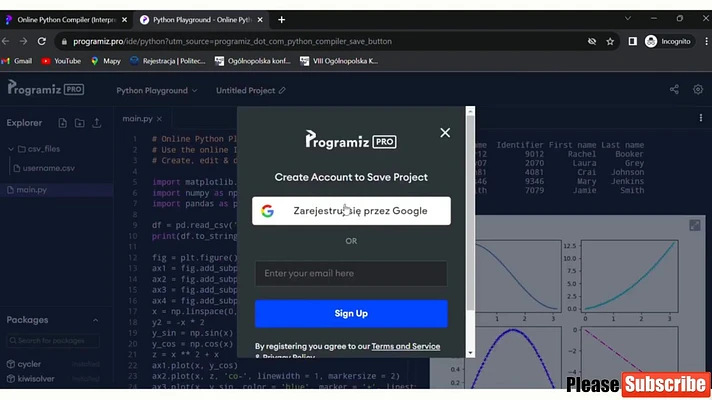Sign up with Google button
Screen dimensions: 712x400
[351, 211]
